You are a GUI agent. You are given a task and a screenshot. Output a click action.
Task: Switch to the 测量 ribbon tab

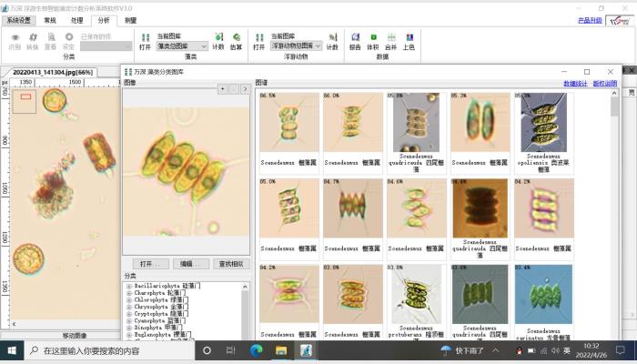(x=131, y=20)
